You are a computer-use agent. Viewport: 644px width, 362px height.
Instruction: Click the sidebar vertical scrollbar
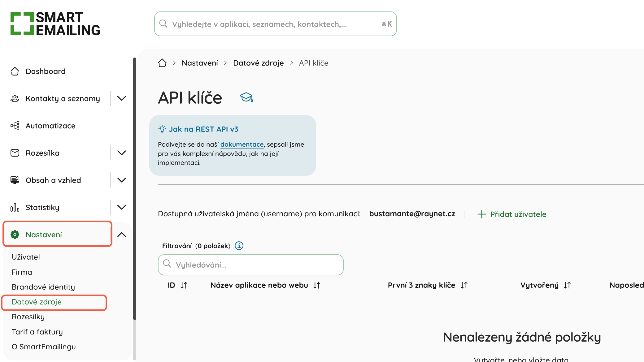(135, 189)
